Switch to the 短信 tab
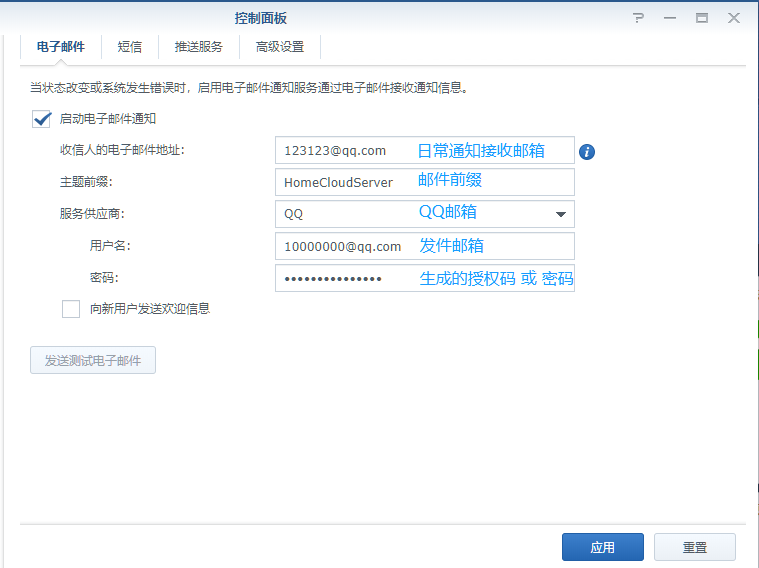 [x=130, y=47]
